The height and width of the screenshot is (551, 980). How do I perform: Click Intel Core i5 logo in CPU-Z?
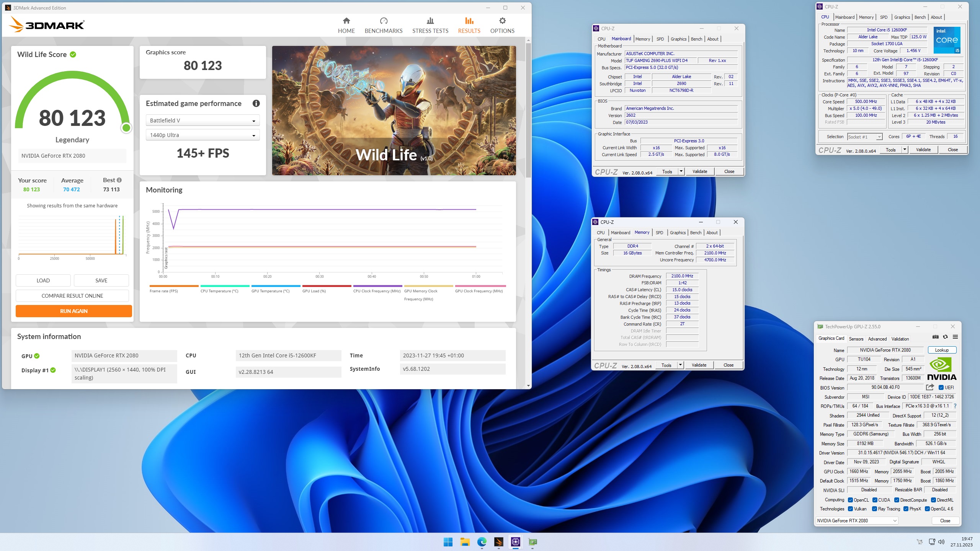[x=947, y=40]
